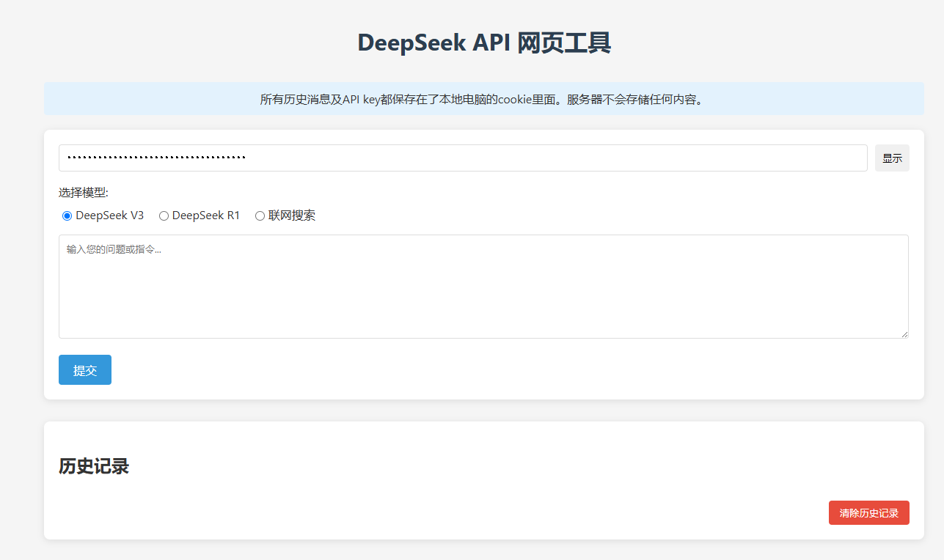Screen dimensions: 944x560
Task: Select the DeepSeek V3 radio button
Action: pos(67,215)
